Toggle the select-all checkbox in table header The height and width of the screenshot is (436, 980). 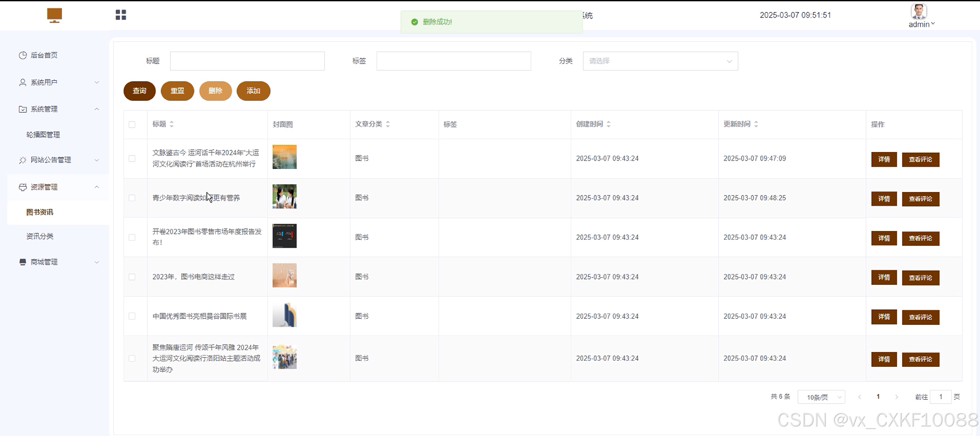[132, 125]
